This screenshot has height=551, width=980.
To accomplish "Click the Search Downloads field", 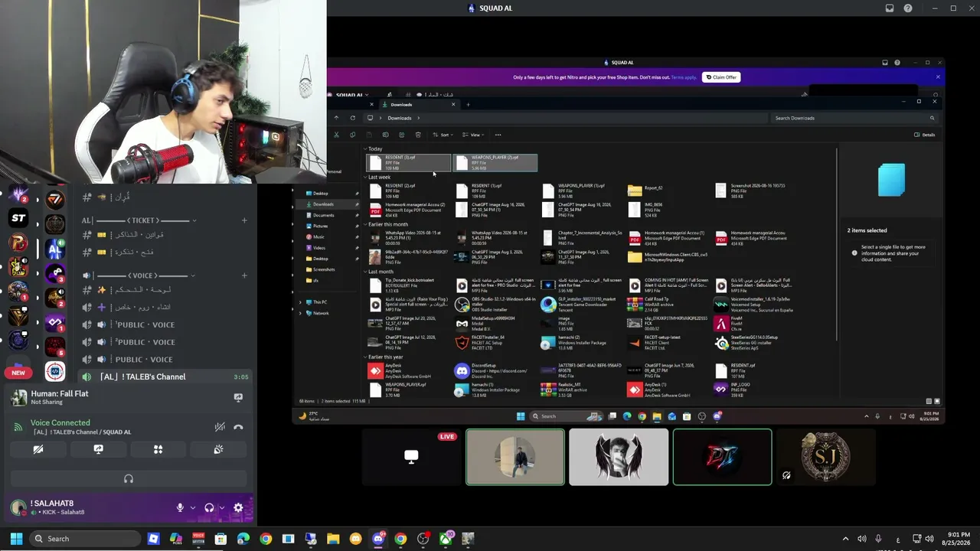I will click(852, 118).
